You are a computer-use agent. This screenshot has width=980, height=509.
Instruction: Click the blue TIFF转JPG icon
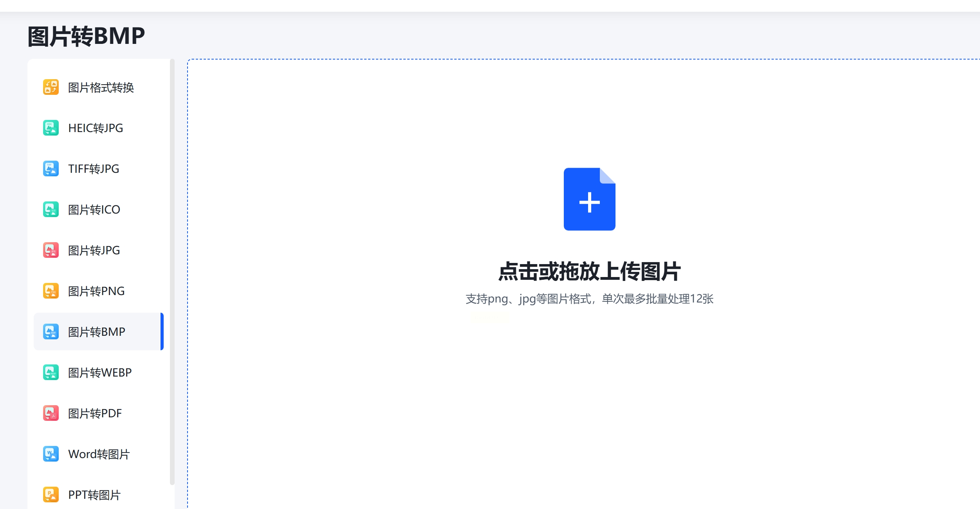51,168
